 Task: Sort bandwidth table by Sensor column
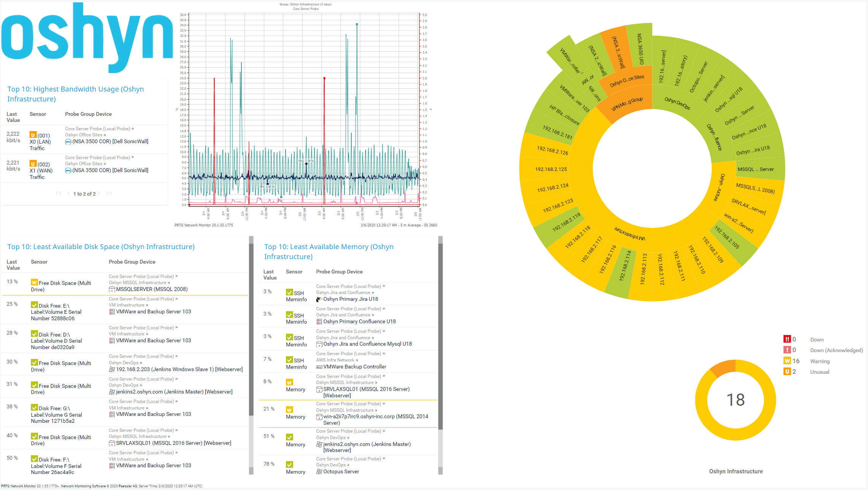click(38, 114)
